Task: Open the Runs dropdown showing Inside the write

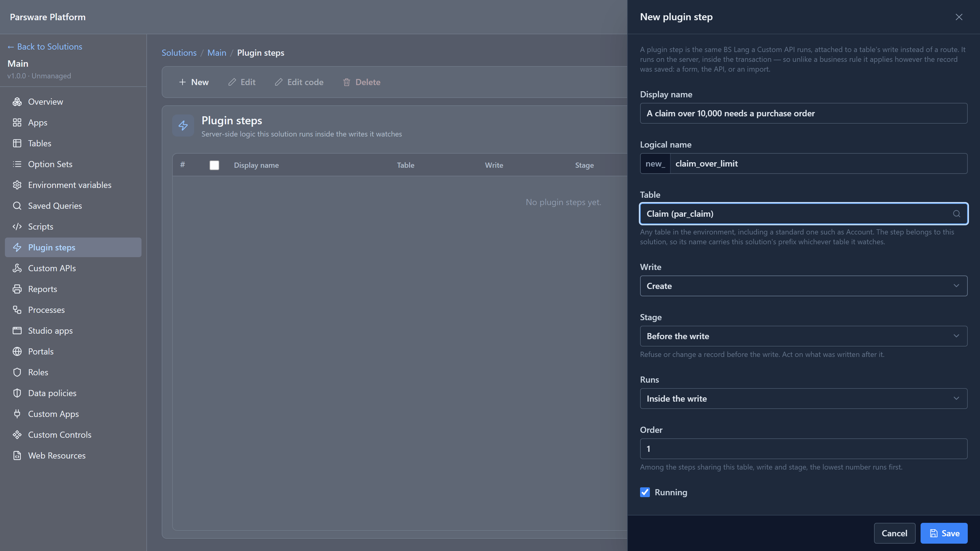Action: click(x=804, y=399)
